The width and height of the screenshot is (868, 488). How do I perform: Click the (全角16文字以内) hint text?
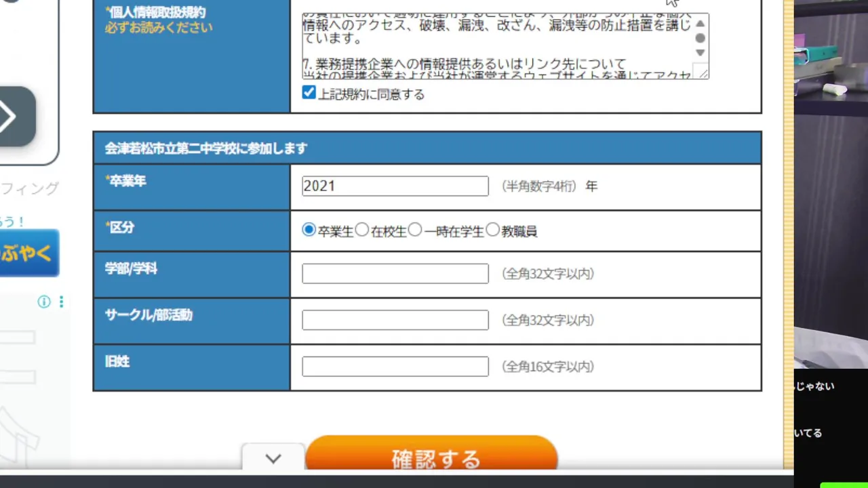[x=548, y=367]
